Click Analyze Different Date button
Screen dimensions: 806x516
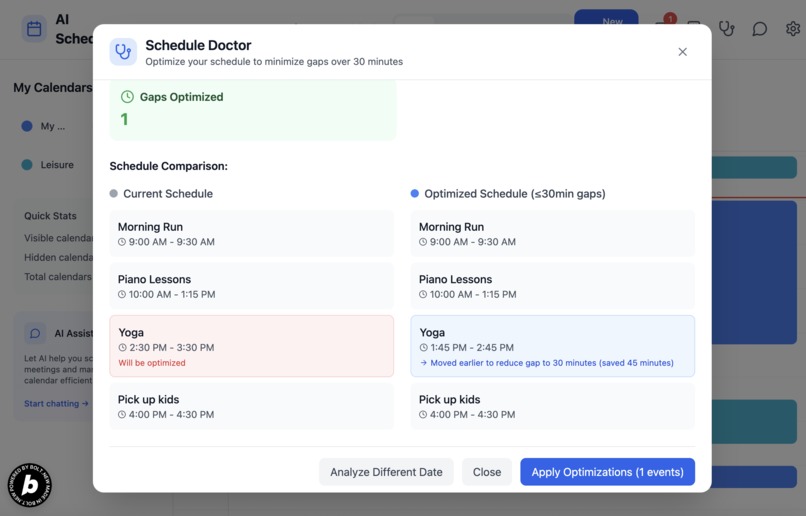(x=386, y=472)
